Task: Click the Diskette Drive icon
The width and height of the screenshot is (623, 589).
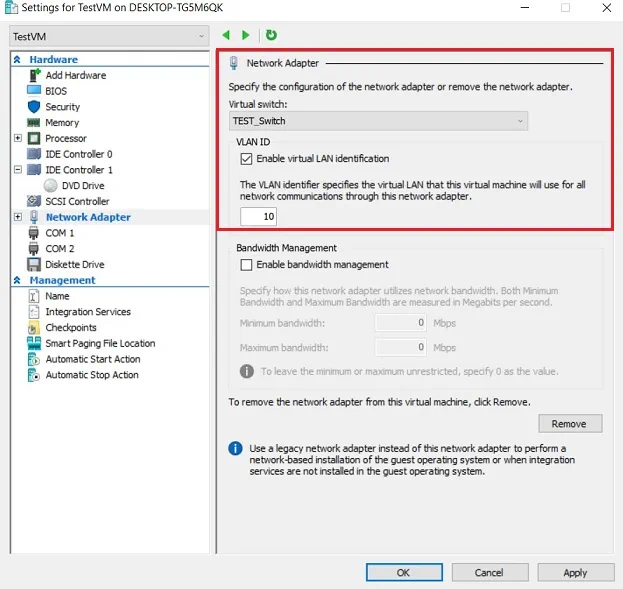Action: pos(33,265)
